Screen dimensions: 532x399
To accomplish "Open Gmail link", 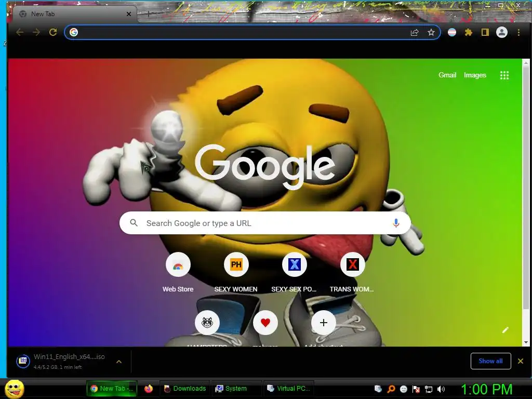I will pyautogui.click(x=447, y=75).
